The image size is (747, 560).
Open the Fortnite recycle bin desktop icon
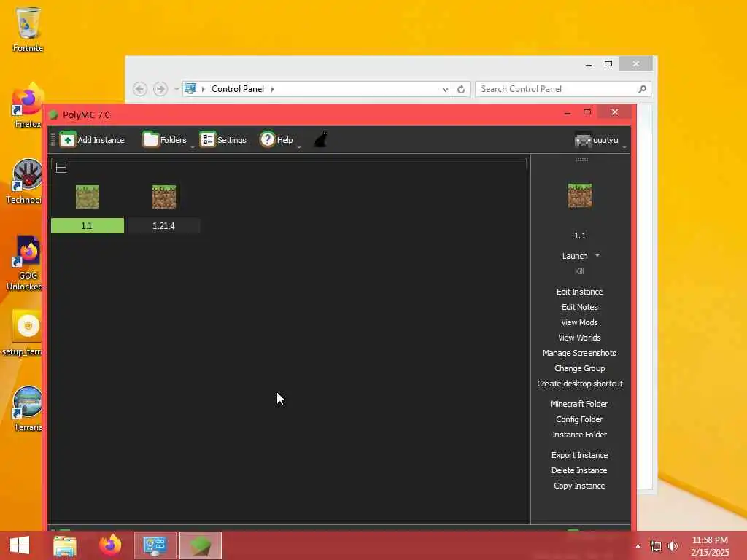click(28, 28)
